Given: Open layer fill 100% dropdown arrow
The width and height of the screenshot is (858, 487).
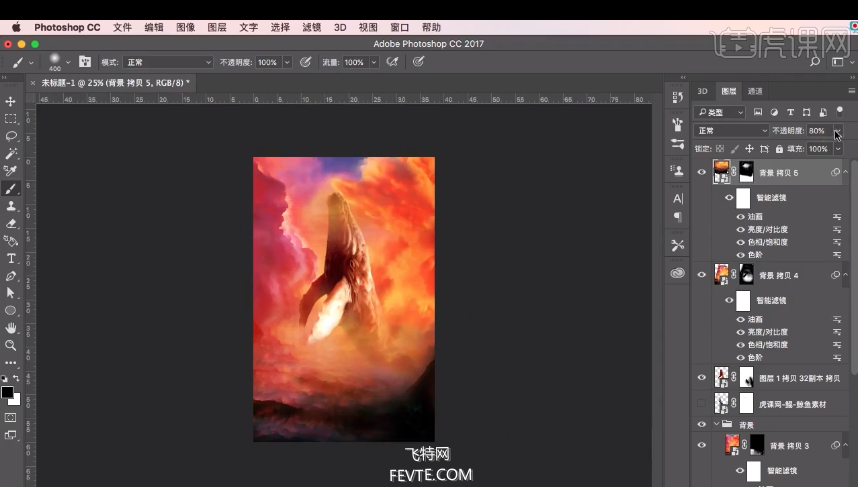Looking at the screenshot, I should coord(838,149).
